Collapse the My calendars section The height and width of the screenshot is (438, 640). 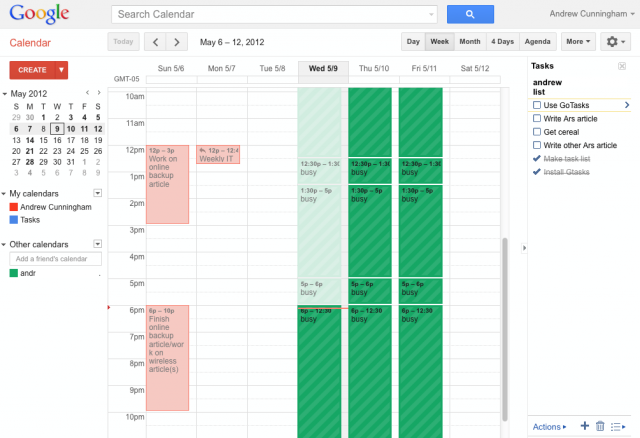point(4,193)
